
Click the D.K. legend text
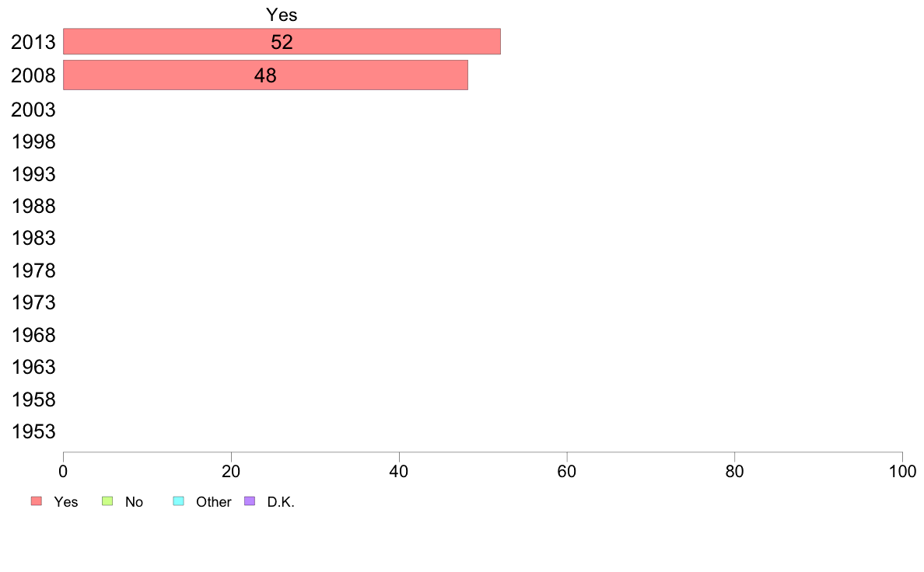tap(281, 502)
